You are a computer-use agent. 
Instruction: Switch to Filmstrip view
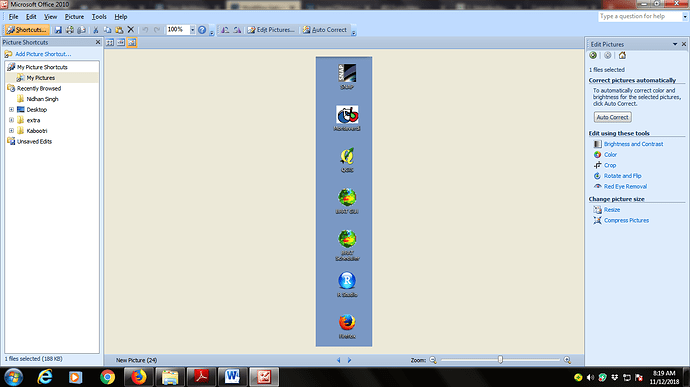pyautogui.click(x=121, y=43)
